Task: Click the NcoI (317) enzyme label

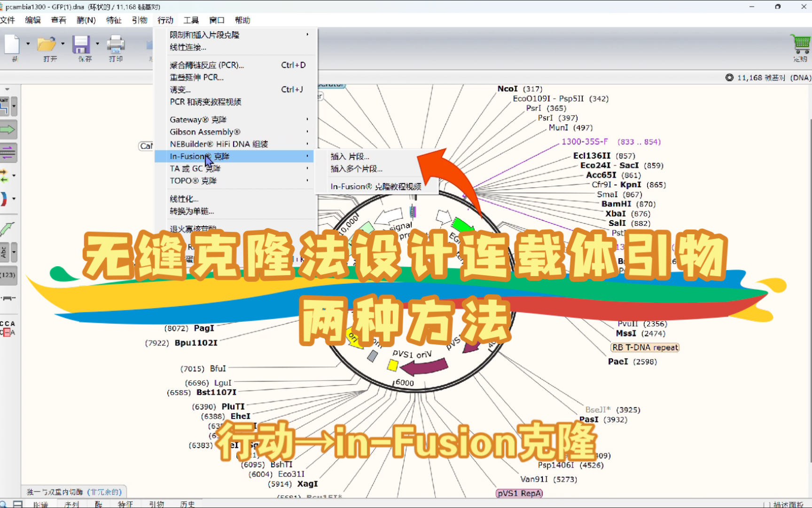Action: coord(520,89)
